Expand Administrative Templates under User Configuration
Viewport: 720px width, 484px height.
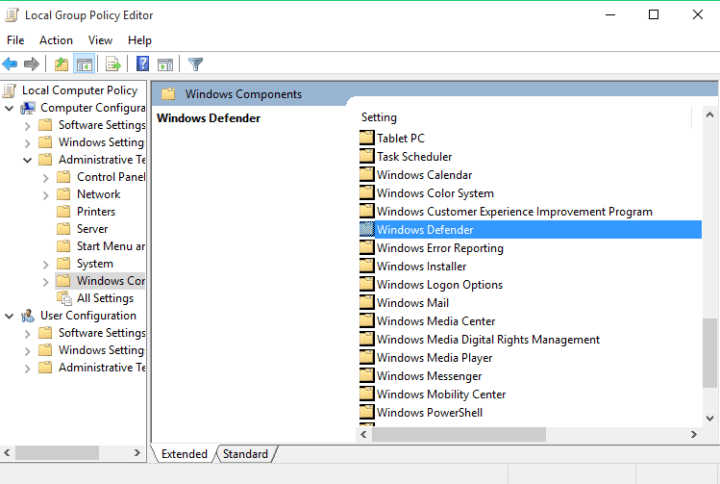(27, 368)
